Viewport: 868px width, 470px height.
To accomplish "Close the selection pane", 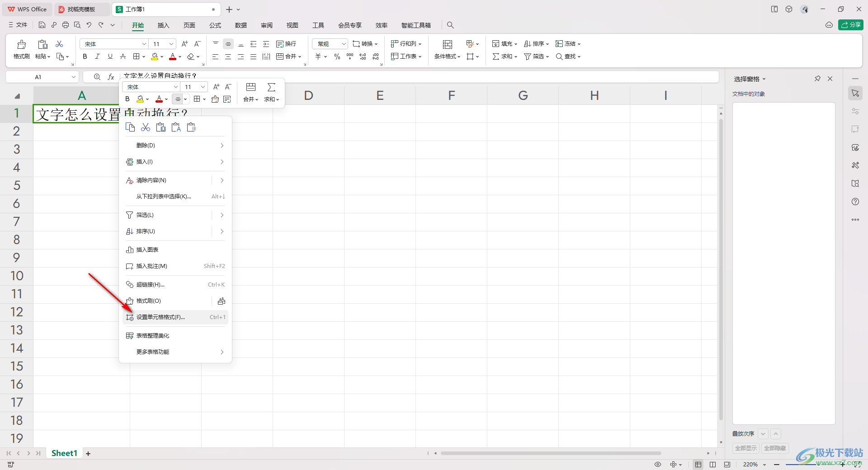I will (830, 79).
